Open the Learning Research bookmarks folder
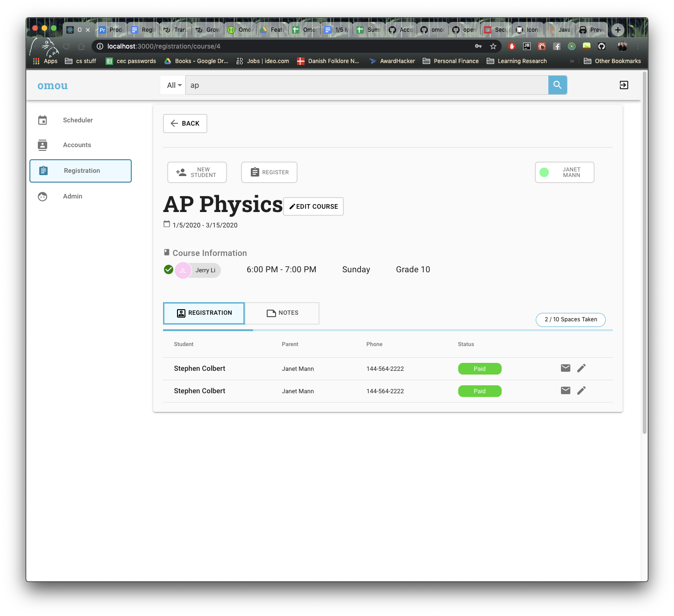 coord(517,61)
